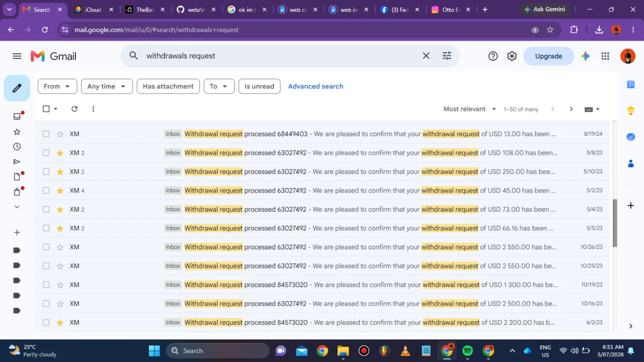Unstar the USD 45.00 withdrawal email

point(60,191)
